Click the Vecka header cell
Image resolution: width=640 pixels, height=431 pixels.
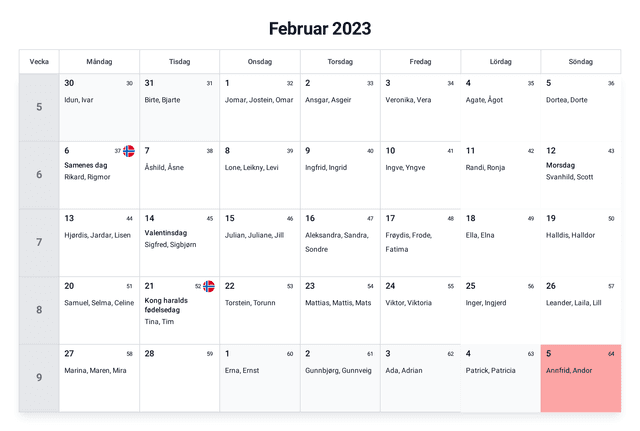39,62
